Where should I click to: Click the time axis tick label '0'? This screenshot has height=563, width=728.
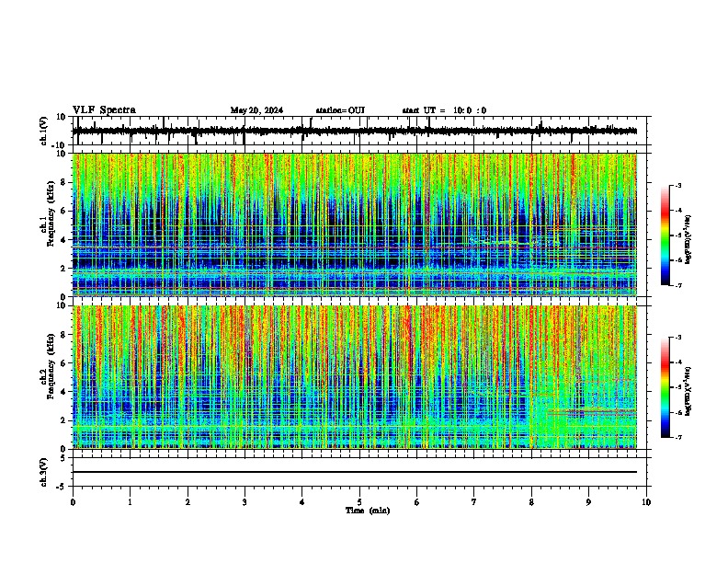coord(73,502)
